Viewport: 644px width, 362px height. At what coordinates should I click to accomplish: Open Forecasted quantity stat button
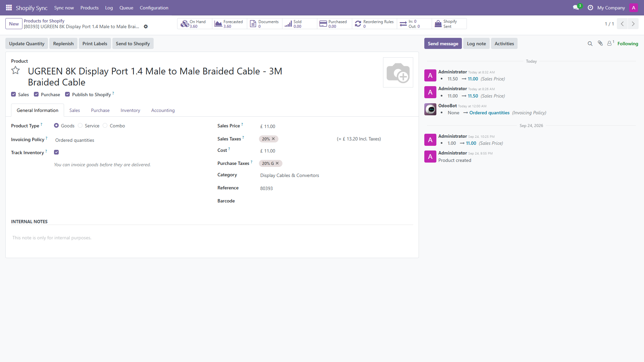tap(229, 24)
